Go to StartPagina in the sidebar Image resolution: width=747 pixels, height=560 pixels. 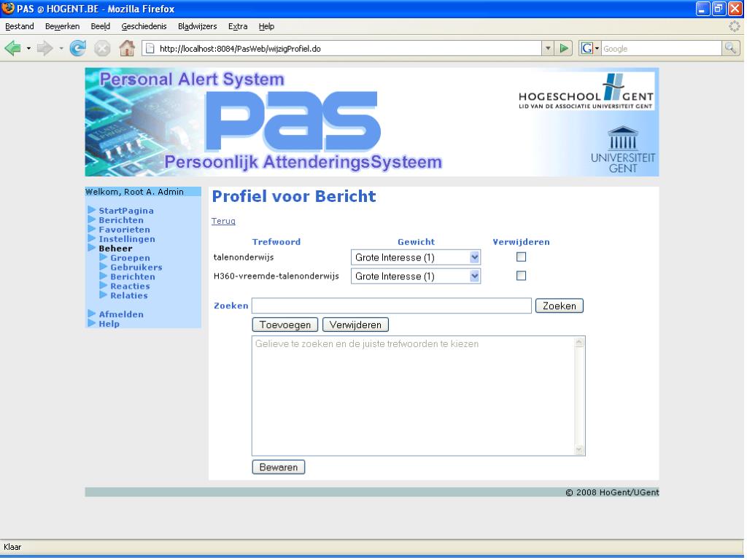tap(126, 211)
